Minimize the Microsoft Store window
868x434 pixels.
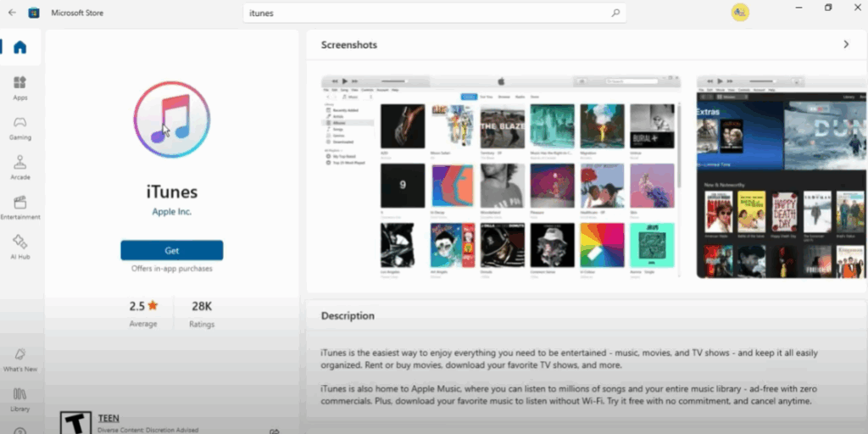(x=798, y=8)
